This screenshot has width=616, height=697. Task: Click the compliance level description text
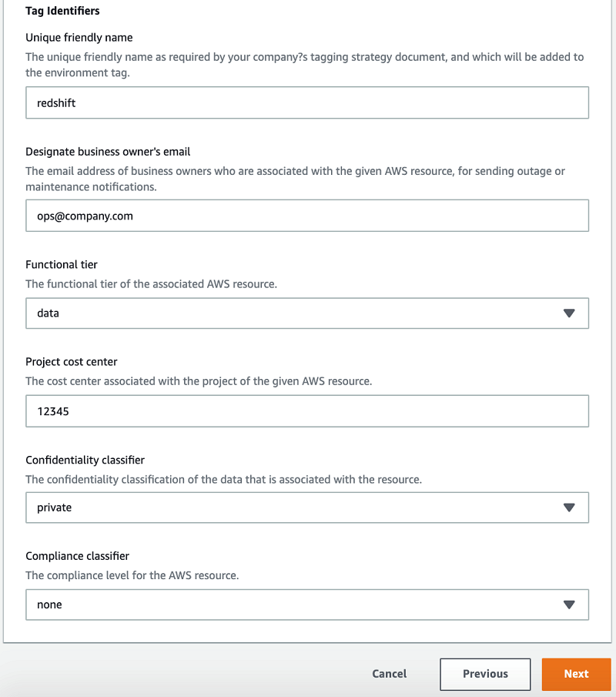132,575
